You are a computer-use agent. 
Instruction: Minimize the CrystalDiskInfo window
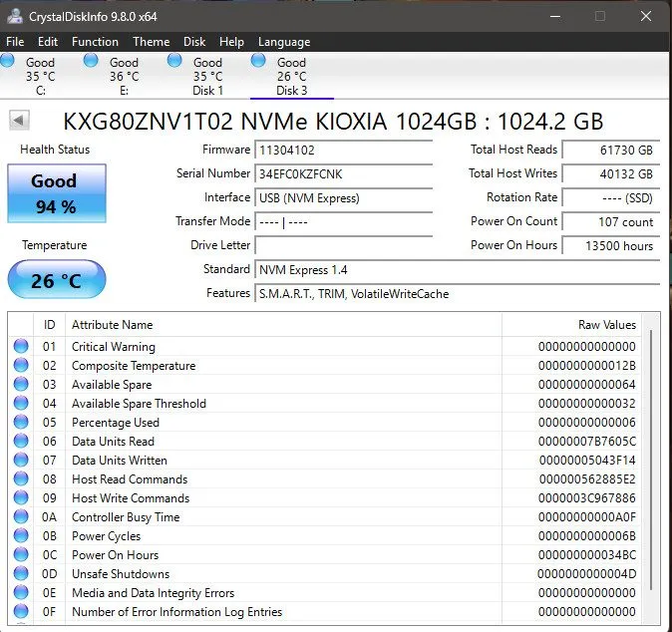(x=555, y=16)
